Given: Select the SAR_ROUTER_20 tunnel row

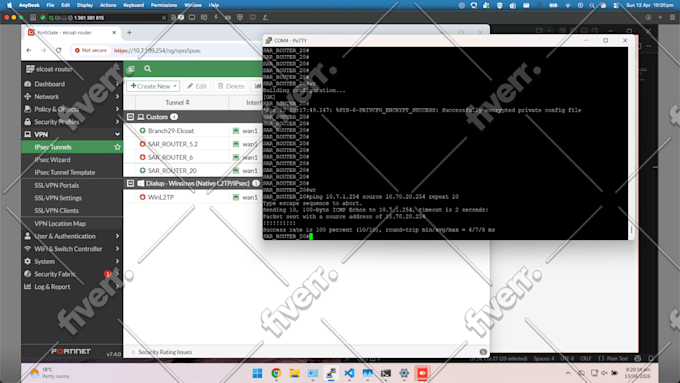Looking at the screenshot, I should pos(193,170).
